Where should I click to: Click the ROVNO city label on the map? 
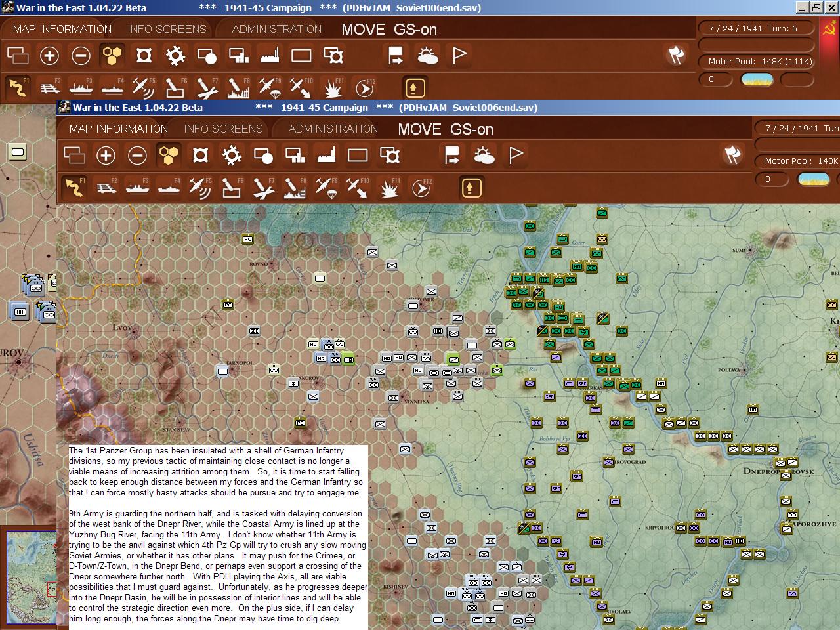click(259, 264)
